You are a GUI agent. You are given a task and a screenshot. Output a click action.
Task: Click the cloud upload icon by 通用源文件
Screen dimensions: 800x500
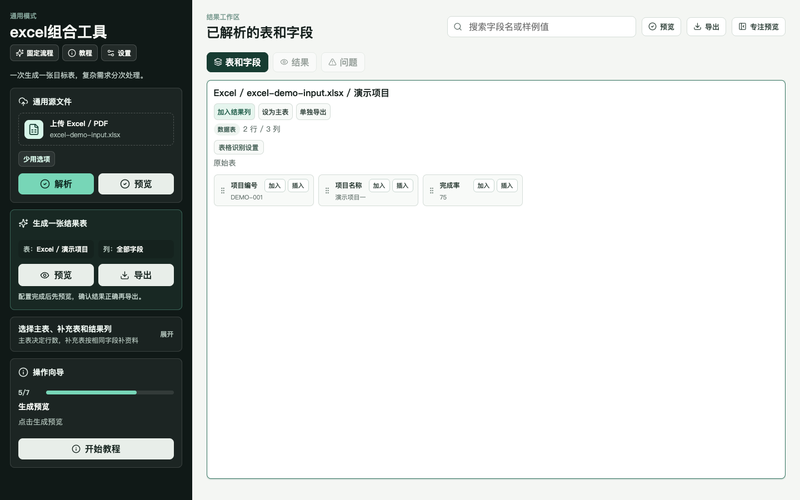click(x=23, y=101)
